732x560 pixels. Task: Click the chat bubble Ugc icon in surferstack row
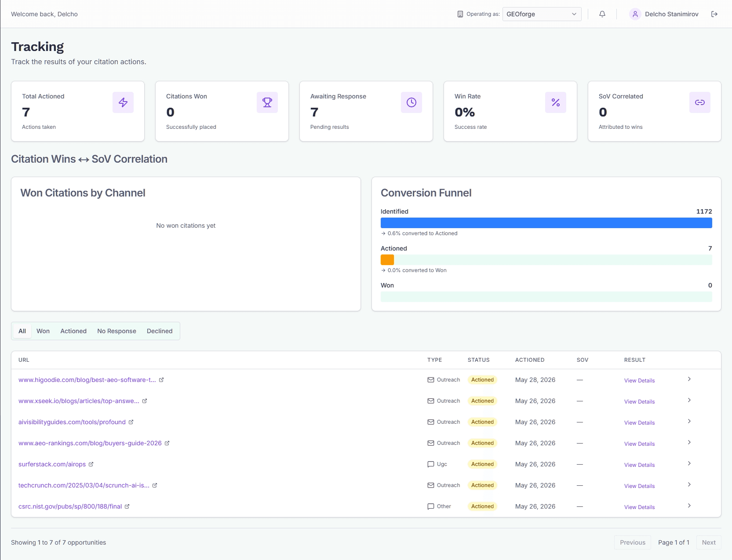[x=431, y=464]
